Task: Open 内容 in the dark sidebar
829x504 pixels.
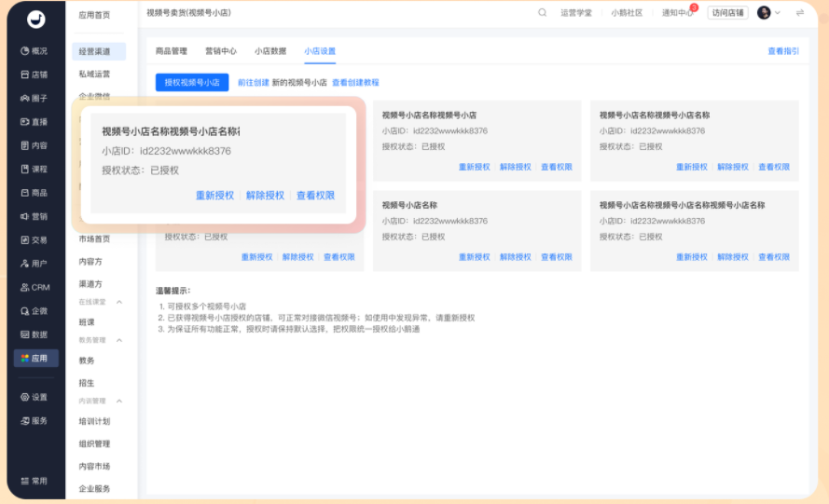Action: pos(35,145)
